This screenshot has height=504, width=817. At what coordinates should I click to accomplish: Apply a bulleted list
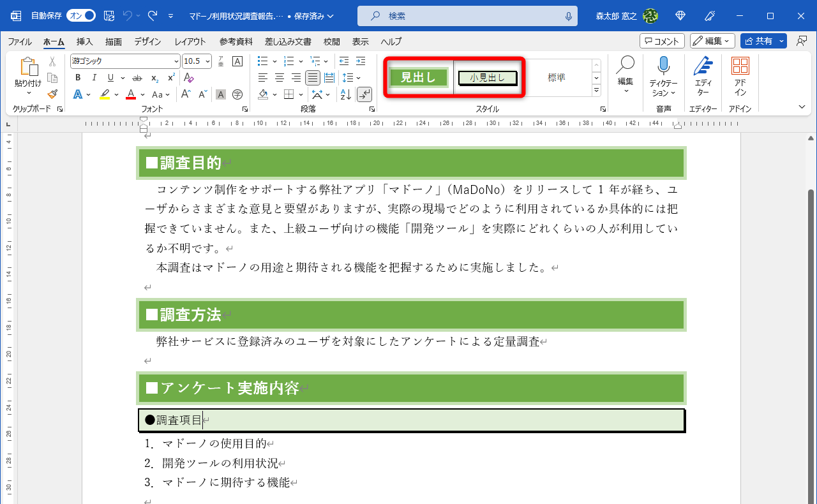click(263, 61)
